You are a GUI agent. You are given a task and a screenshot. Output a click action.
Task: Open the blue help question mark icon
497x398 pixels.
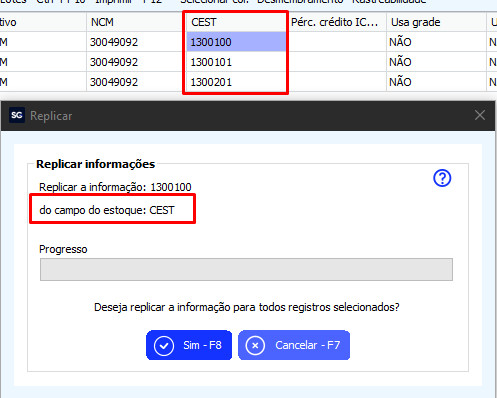click(442, 178)
